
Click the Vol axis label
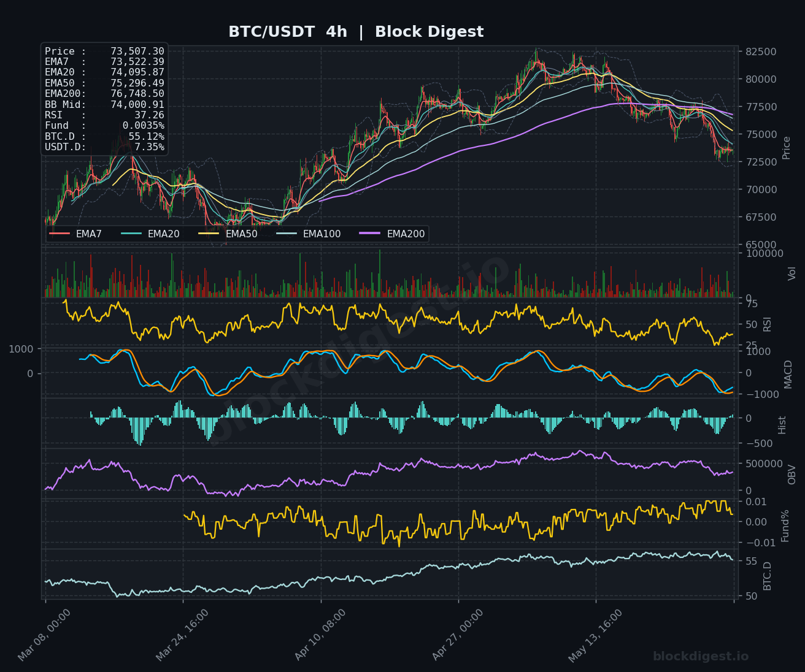click(792, 273)
